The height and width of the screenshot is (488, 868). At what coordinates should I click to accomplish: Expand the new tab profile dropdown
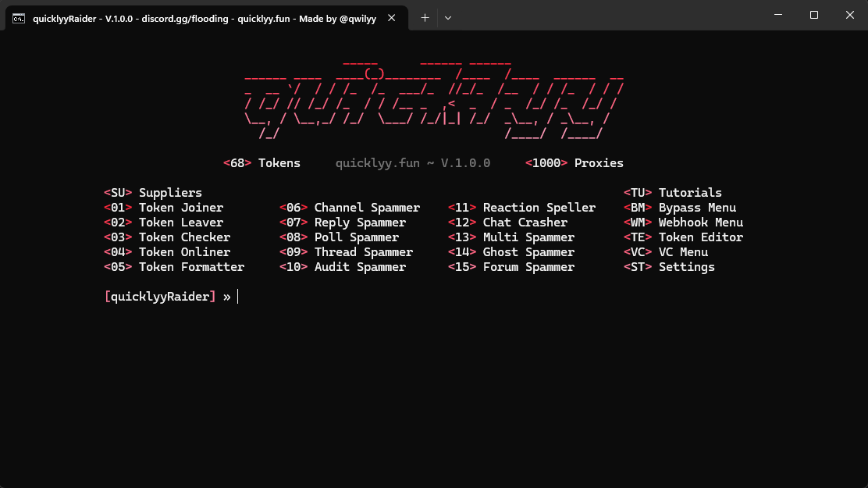[448, 18]
